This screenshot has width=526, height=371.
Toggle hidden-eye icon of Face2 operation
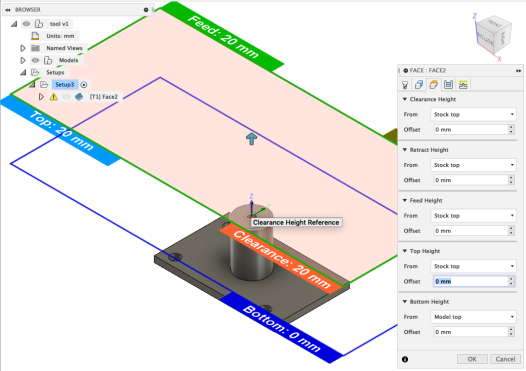(x=66, y=97)
